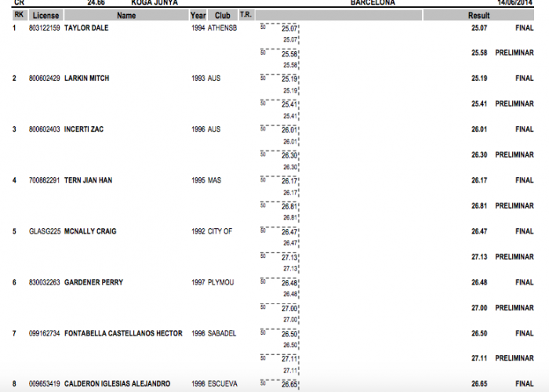Select 26.01 in the Result column
The height and width of the screenshot is (392, 549).
pyautogui.click(x=479, y=129)
